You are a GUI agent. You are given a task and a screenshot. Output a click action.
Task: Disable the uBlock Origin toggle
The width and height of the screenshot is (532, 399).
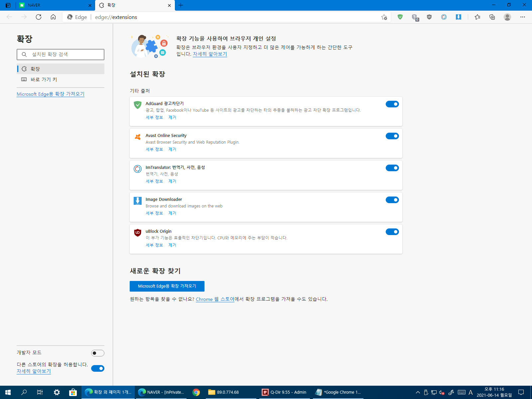point(392,232)
